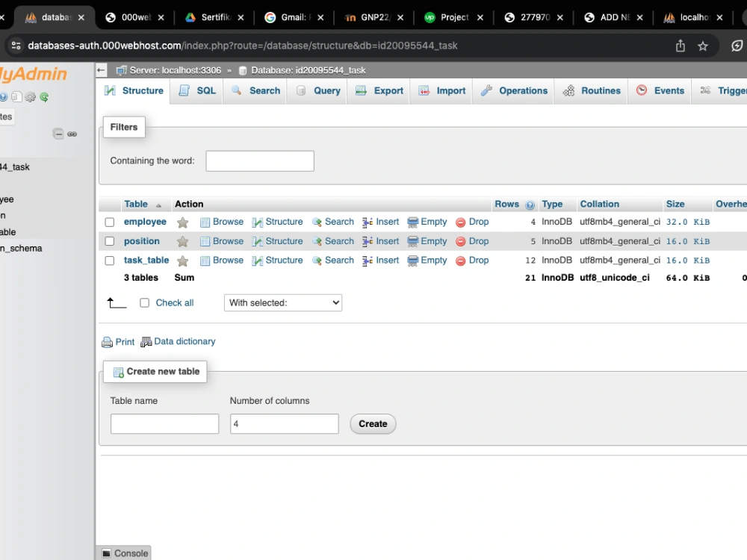Click the browser address bar URL
The height and width of the screenshot is (560, 747).
(243, 46)
